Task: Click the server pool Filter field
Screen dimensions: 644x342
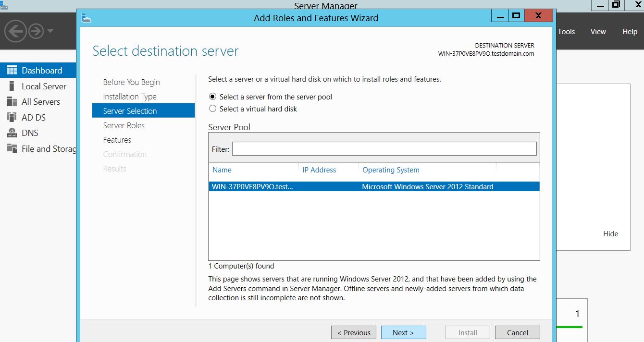Action: pyautogui.click(x=384, y=149)
